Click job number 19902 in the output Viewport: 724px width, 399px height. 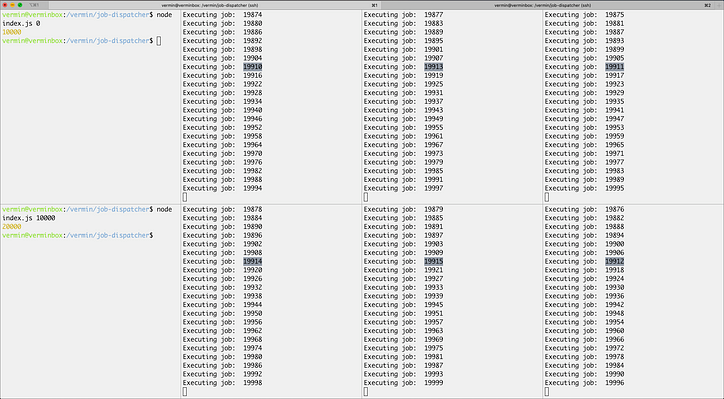[253, 244]
